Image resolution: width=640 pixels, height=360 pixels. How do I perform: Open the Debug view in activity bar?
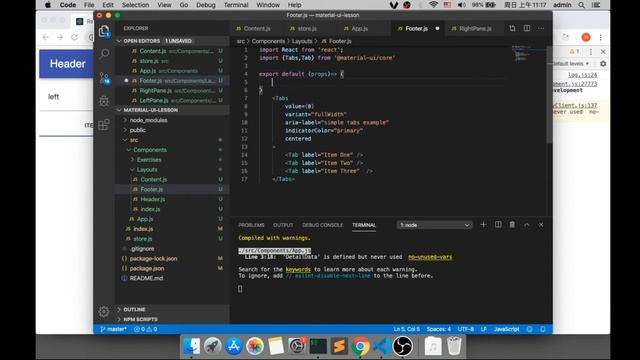click(104, 101)
